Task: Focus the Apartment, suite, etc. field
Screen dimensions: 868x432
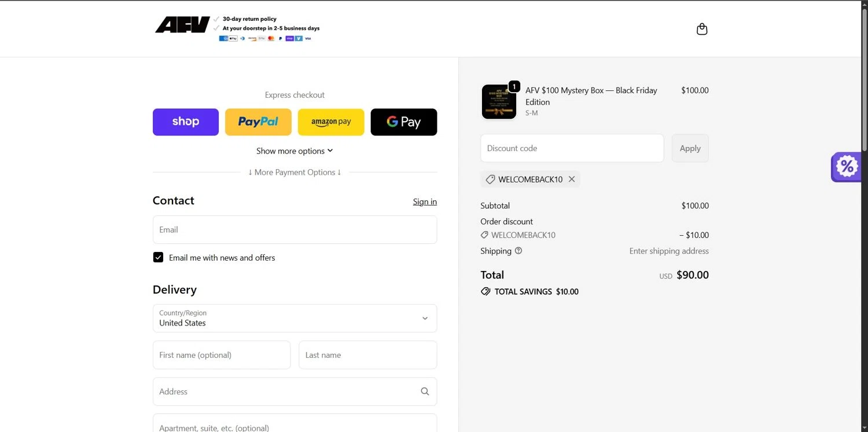Action: (295, 423)
